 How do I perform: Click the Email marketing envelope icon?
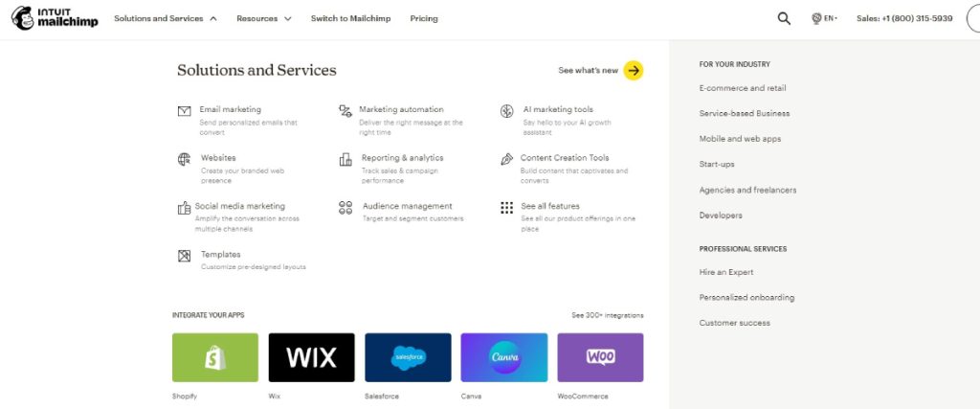click(184, 111)
